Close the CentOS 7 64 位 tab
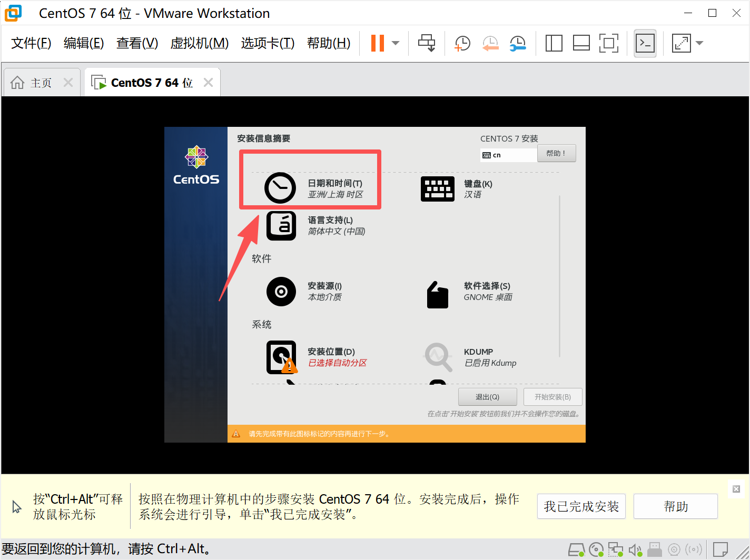The height and width of the screenshot is (560, 750). click(209, 83)
